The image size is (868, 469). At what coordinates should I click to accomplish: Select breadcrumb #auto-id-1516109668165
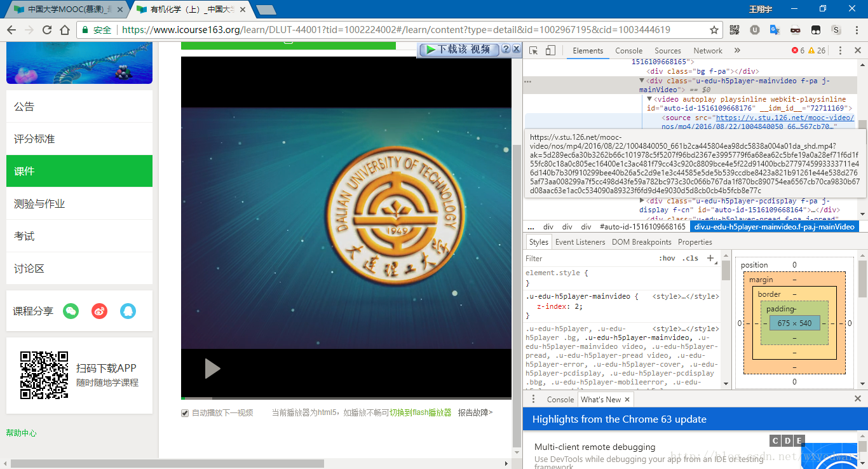(x=642, y=227)
